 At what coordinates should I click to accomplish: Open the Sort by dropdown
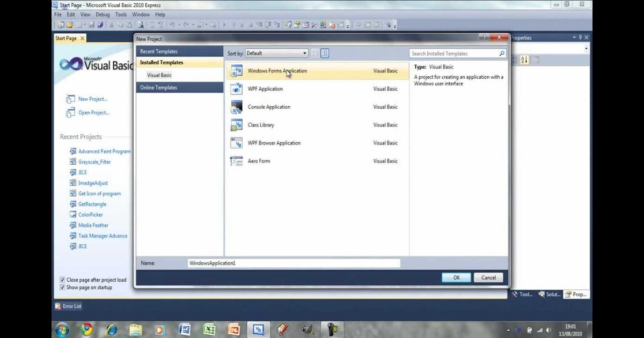point(276,53)
